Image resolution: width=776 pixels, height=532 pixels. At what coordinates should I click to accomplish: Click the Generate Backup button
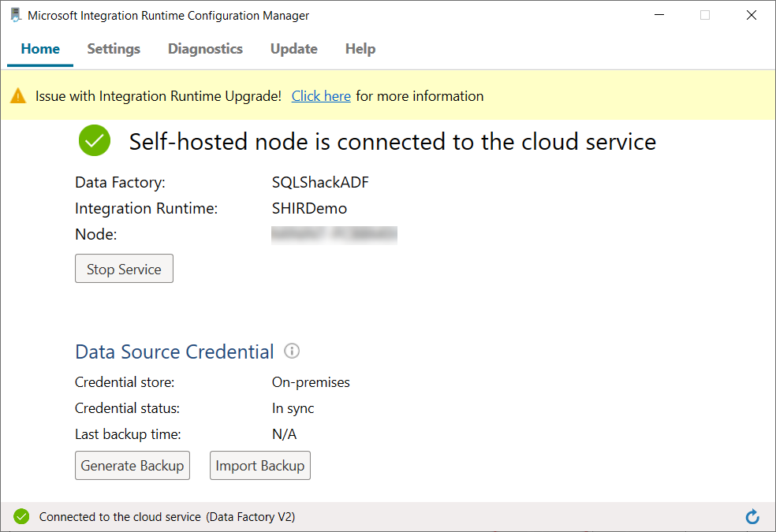pos(132,466)
